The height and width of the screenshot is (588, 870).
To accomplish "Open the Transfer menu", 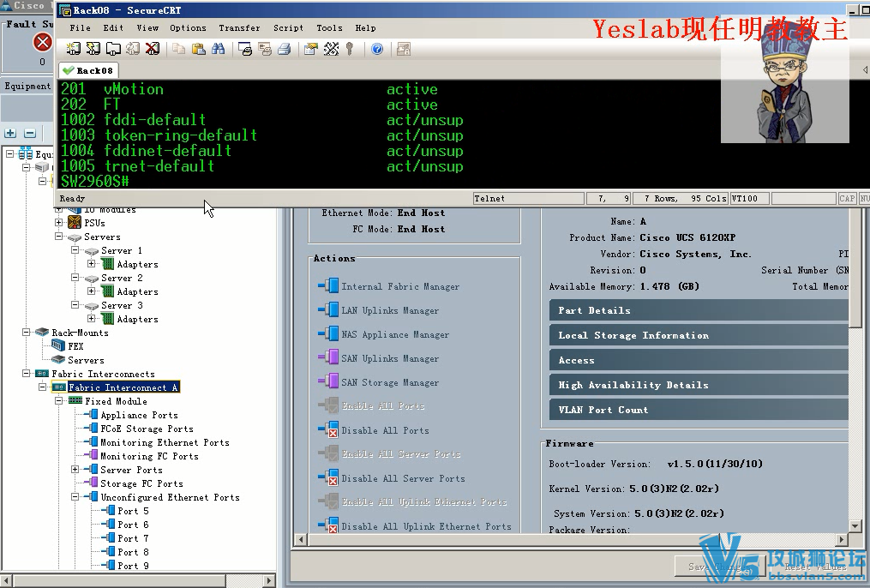I will click(239, 27).
